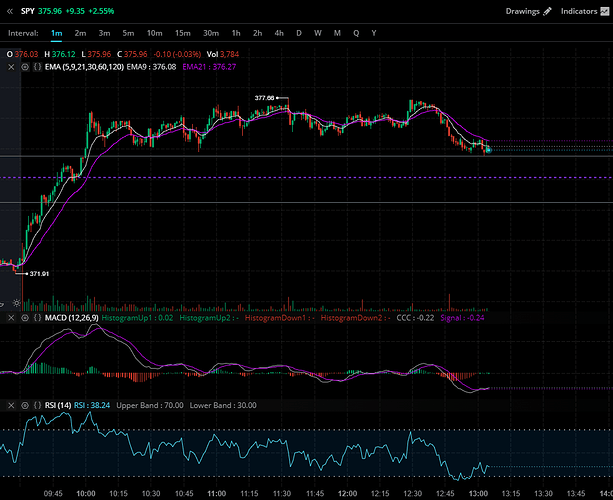Image resolution: width=613 pixels, height=500 pixels.
Task: Click the HistogramUp1 : 0.02 value
Action: coord(137,318)
